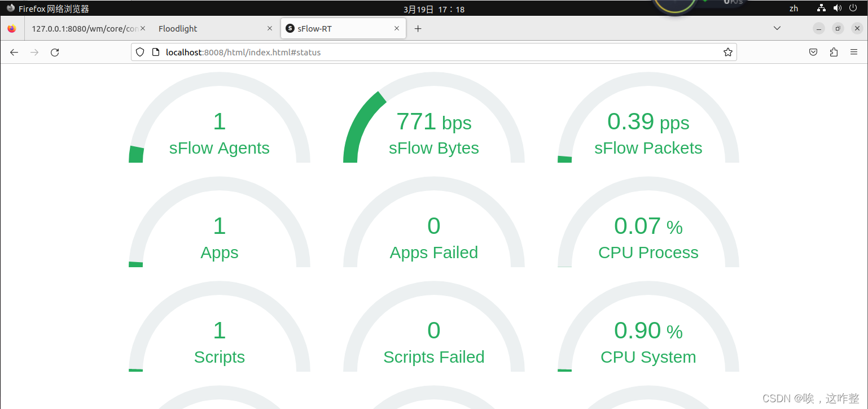The height and width of the screenshot is (409, 868).
Task: Minimize the Firefox window
Action: (819, 28)
